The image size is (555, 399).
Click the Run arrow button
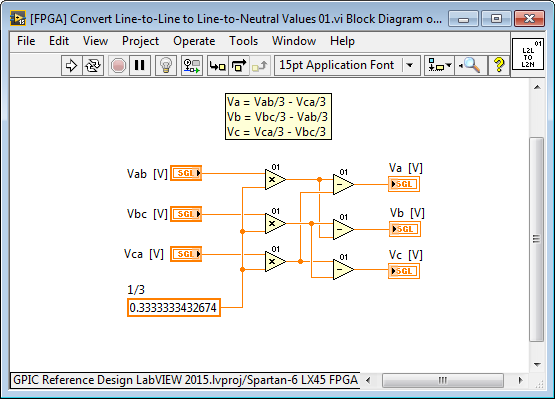(x=71, y=65)
